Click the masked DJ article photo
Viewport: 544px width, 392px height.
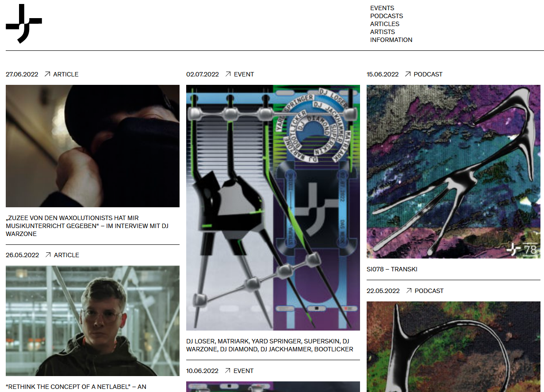[92, 146]
